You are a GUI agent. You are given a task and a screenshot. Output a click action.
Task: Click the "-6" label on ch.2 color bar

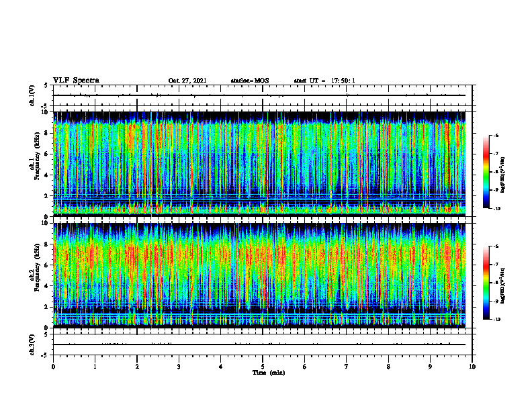pos(496,246)
